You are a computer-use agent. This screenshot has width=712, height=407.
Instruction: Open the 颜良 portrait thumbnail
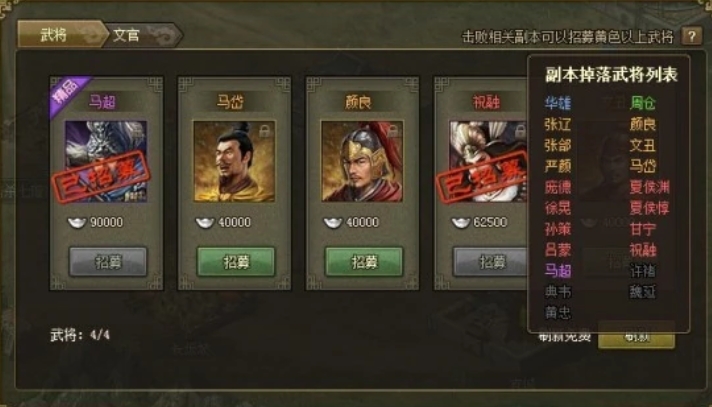pyautogui.click(x=362, y=161)
